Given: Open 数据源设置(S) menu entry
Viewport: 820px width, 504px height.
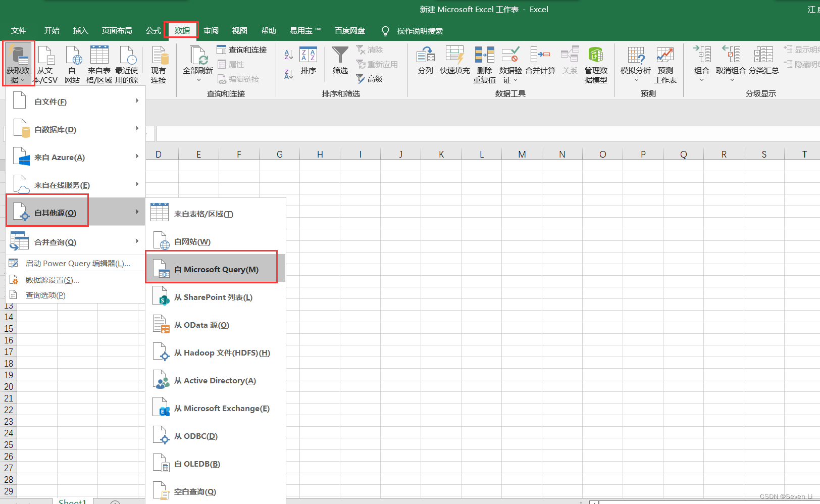Looking at the screenshot, I should (75, 280).
